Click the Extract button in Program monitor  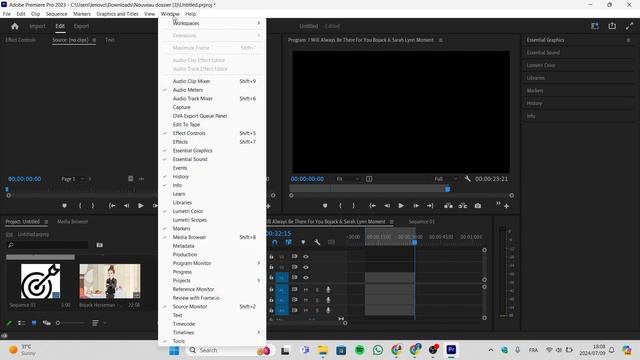click(462, 206)
